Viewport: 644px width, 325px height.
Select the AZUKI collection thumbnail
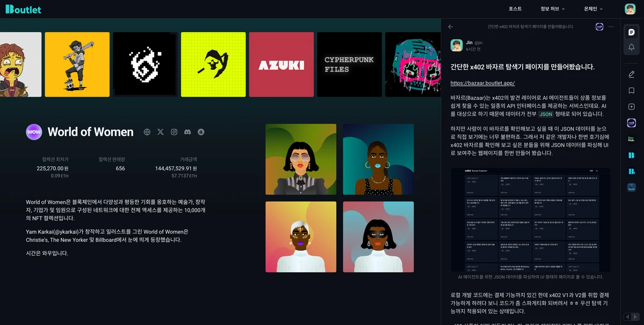pyautogui.click(x=281, y=64)
